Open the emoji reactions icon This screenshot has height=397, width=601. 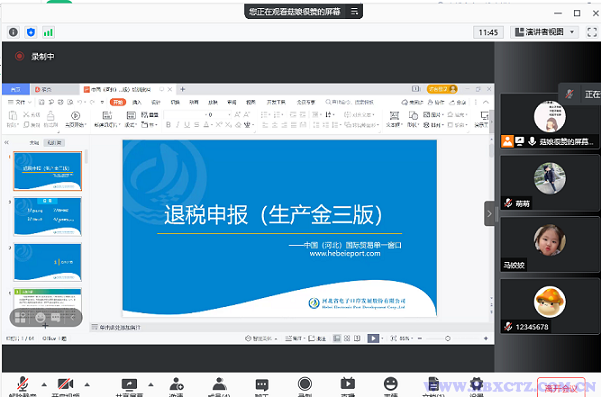(391, 384)
